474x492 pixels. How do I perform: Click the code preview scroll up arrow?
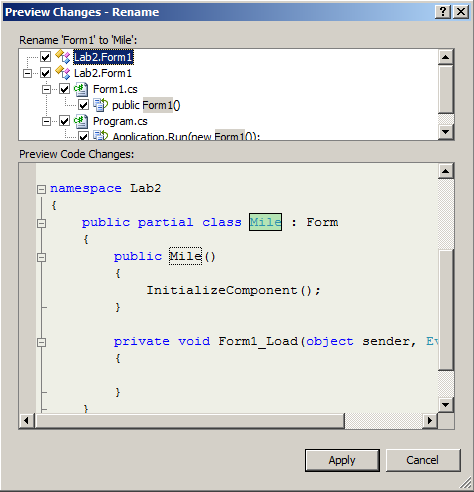pos(446,171)
